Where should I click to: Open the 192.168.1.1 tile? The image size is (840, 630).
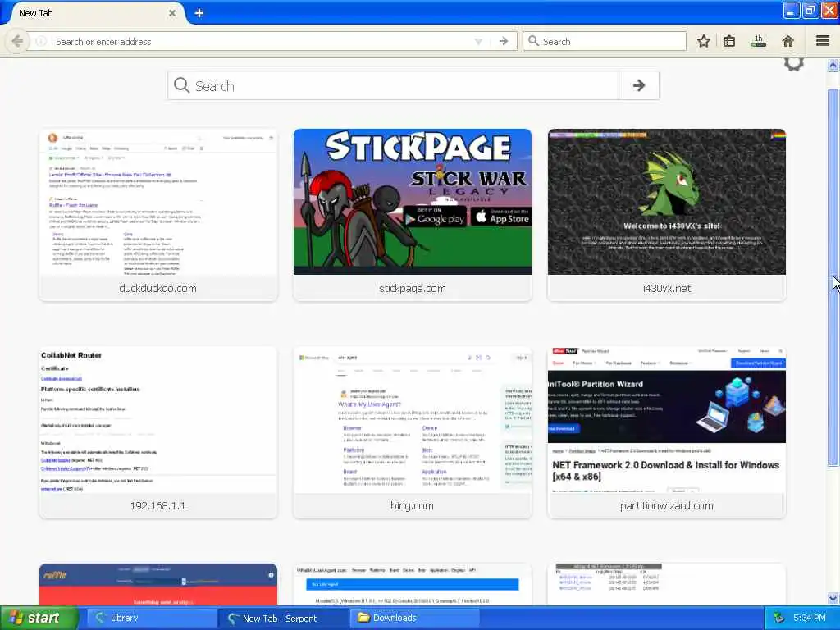coord(158,431)
